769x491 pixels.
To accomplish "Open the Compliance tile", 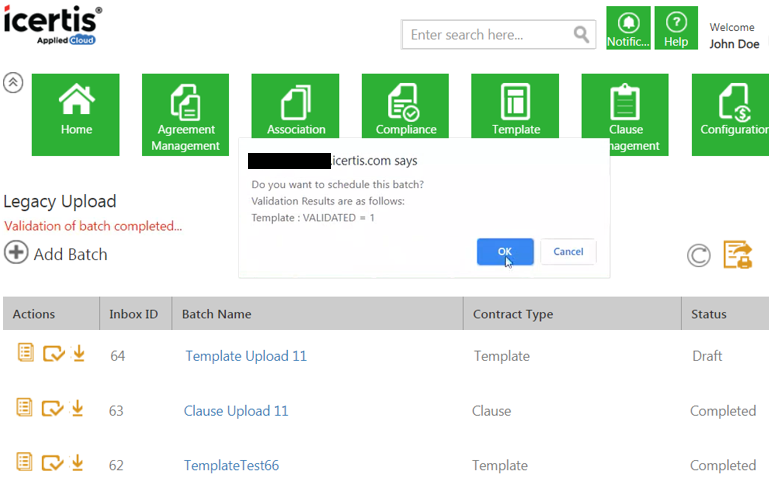I will click(405, 106).
